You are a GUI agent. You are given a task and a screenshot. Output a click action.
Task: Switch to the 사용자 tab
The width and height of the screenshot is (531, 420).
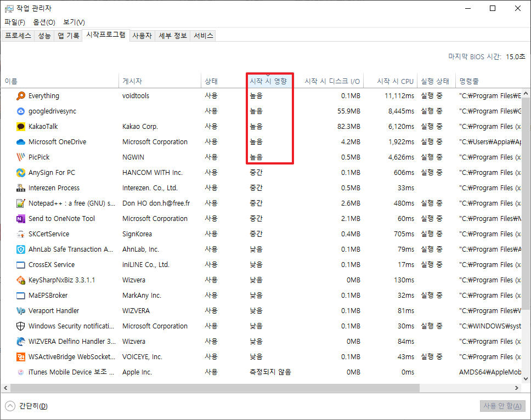[142, 36]
